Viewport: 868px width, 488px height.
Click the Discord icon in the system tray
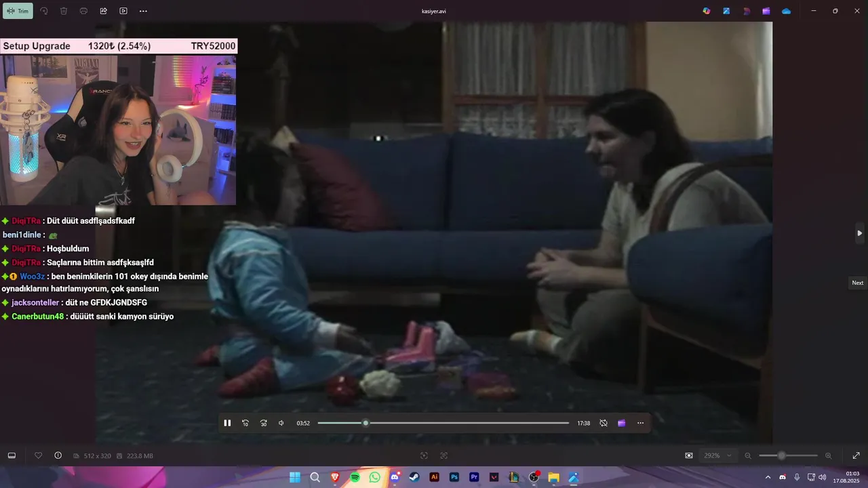pyautogui.click(x=783, y=477)
